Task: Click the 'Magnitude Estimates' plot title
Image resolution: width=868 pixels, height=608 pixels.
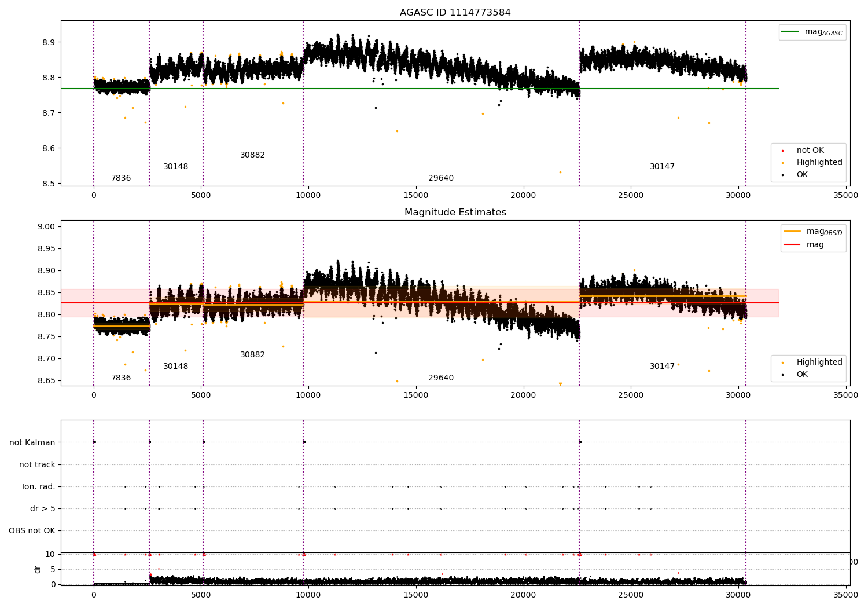Action: pyautogui.click(x=455, y=213)
